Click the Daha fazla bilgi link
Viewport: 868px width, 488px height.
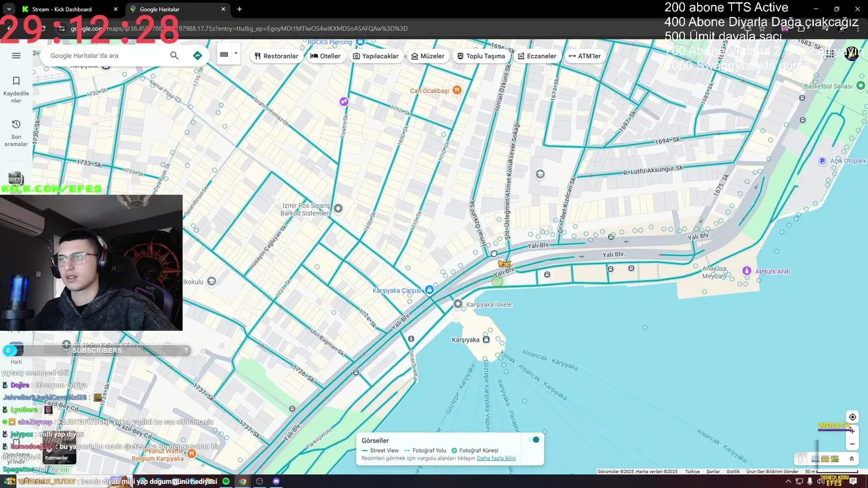[x=496, y=458]
